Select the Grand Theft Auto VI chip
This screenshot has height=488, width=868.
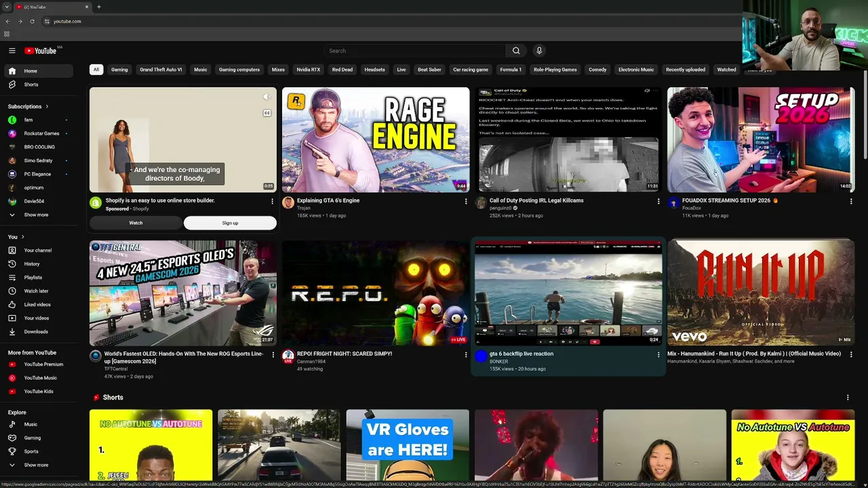(161, 70)
